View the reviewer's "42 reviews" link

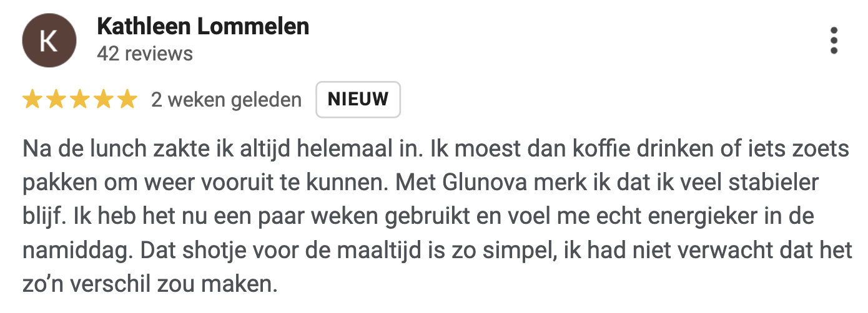click(145, 54)
